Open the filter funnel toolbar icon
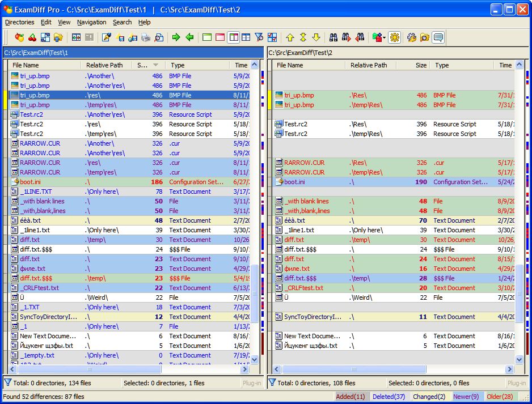Screen dimensions: 532x404 pyautogui.click(x=259, y=37)
